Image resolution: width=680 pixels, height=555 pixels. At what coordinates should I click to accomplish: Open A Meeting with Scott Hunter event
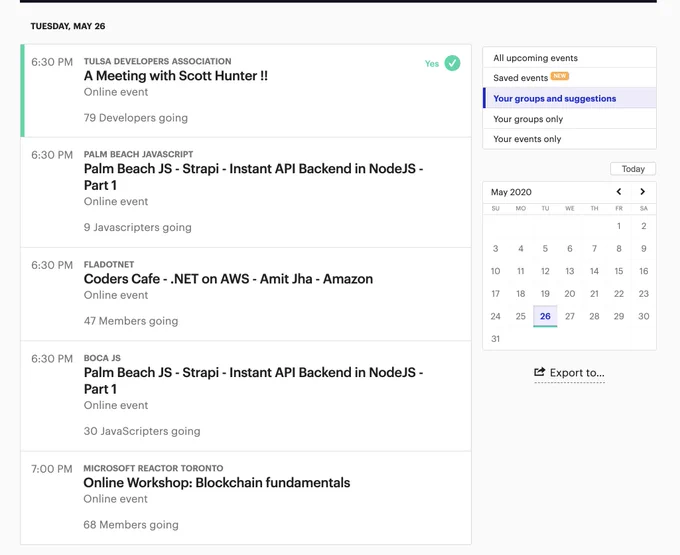[176, 76]
